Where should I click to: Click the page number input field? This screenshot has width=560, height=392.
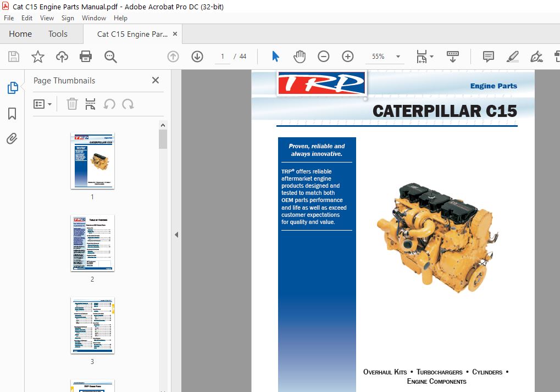pos(223,57)
